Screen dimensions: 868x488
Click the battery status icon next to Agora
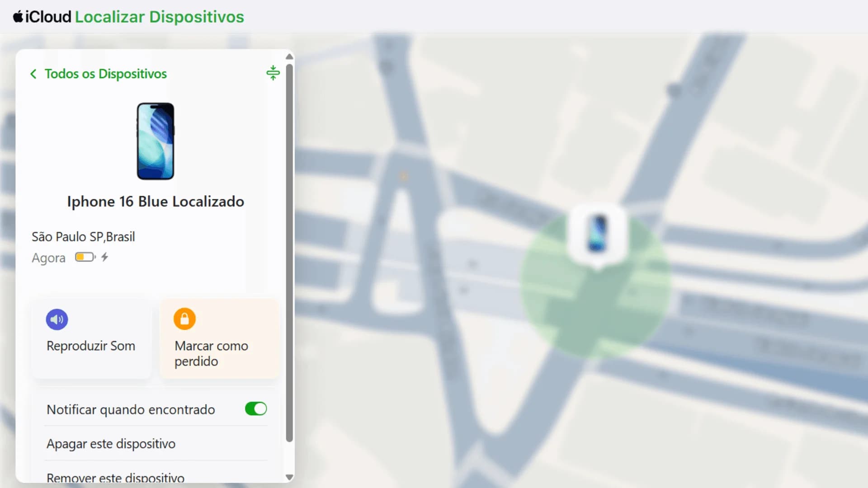pos(85,257)
